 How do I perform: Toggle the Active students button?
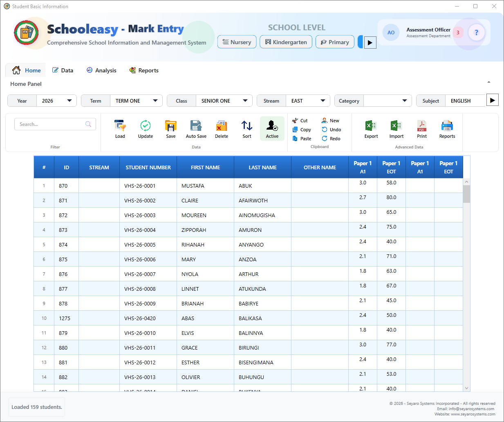click(x=272, y=129)
